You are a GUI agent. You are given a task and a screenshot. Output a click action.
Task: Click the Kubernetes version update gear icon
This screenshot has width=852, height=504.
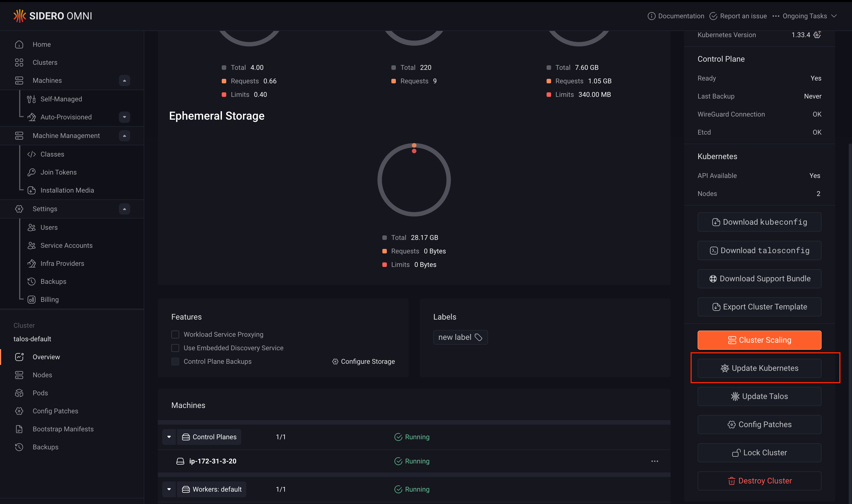pos(817,35)
